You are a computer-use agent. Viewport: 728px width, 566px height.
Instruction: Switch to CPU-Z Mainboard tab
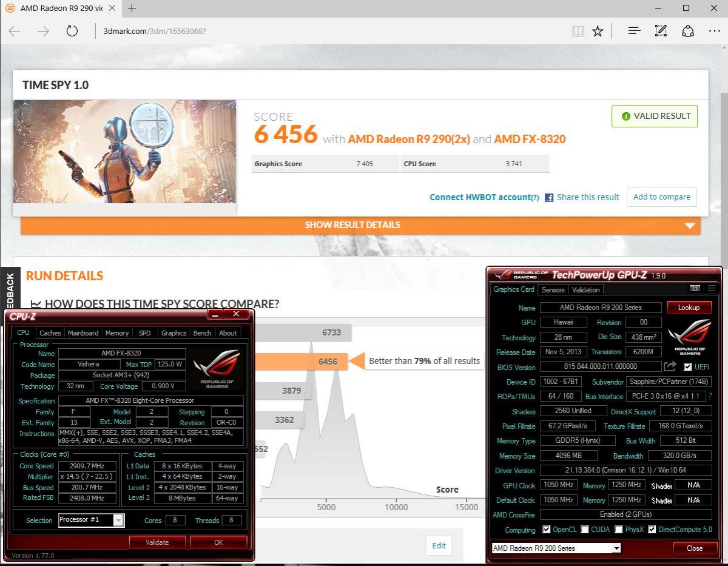[83, 333]
